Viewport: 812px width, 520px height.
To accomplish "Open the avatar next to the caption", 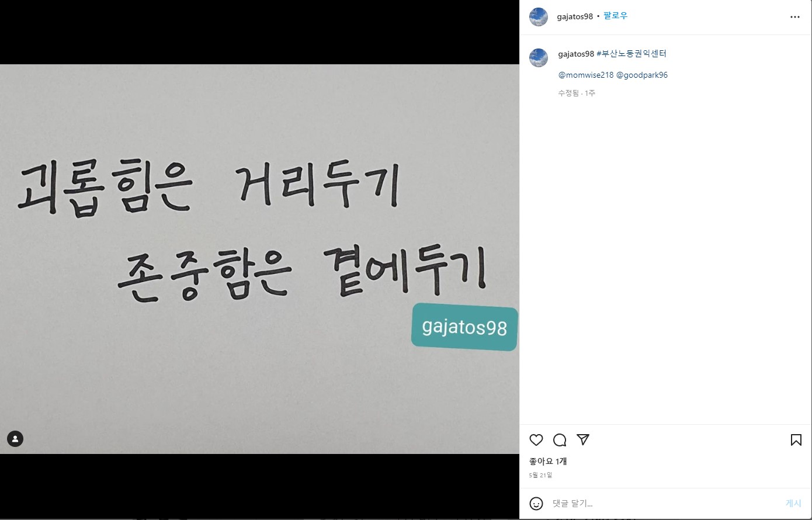I will pyautogui.click(x=539, y=58).
